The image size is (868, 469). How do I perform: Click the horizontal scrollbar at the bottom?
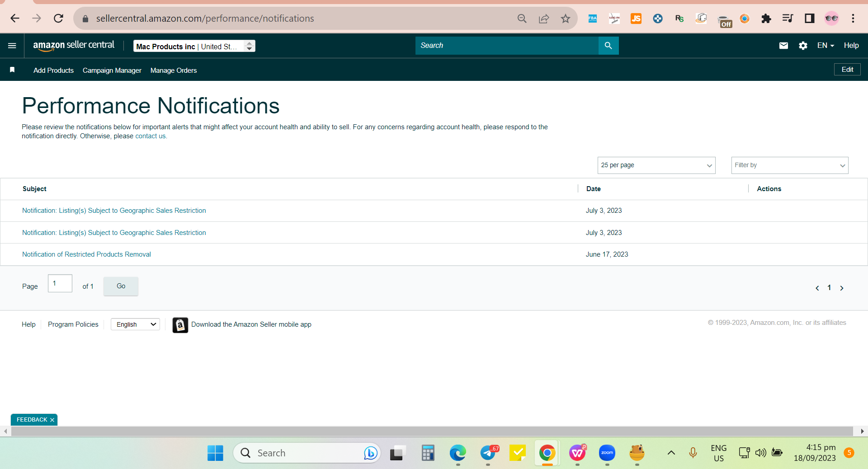tap(432, 431)
